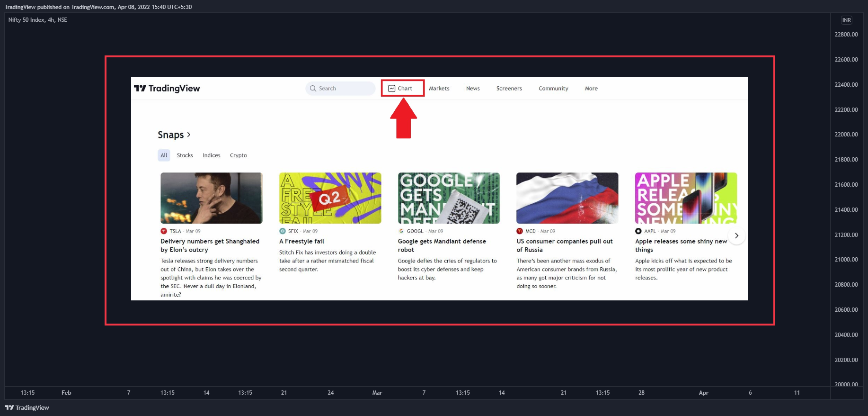Open the Markets menu
Image resolution: width=868 pixels, height=416 pixels.
click(x=439, y=89)
